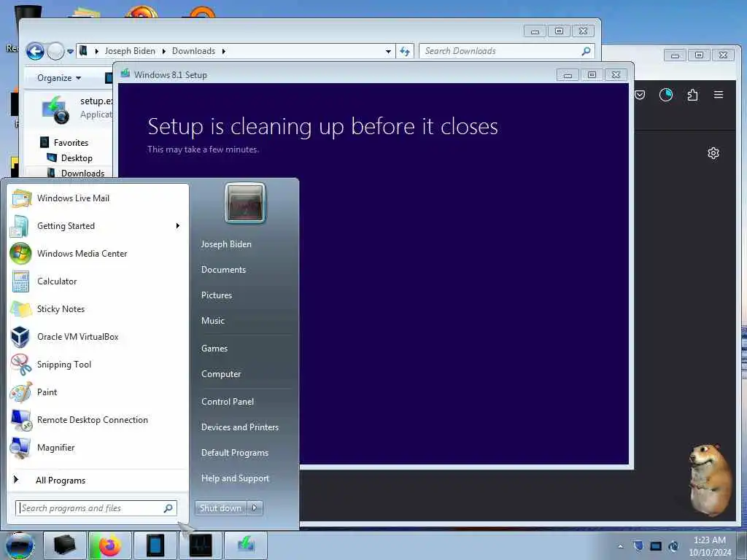Open Computer from Start menu
The height and width of the screenshot is (560, 747).
click(221, 374)
